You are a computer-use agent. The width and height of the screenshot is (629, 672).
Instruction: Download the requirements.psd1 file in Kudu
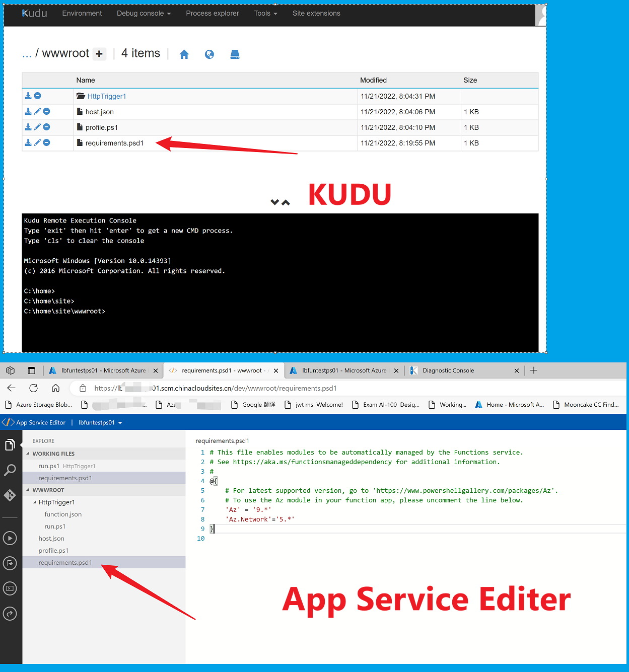[x=28, y=142]
